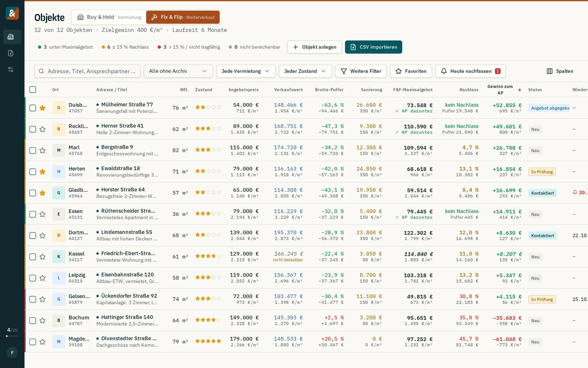The width and height of the screenshot is (588, 368).
Task: Star the Bergstraße 9 listing
Action: point(43,150)
